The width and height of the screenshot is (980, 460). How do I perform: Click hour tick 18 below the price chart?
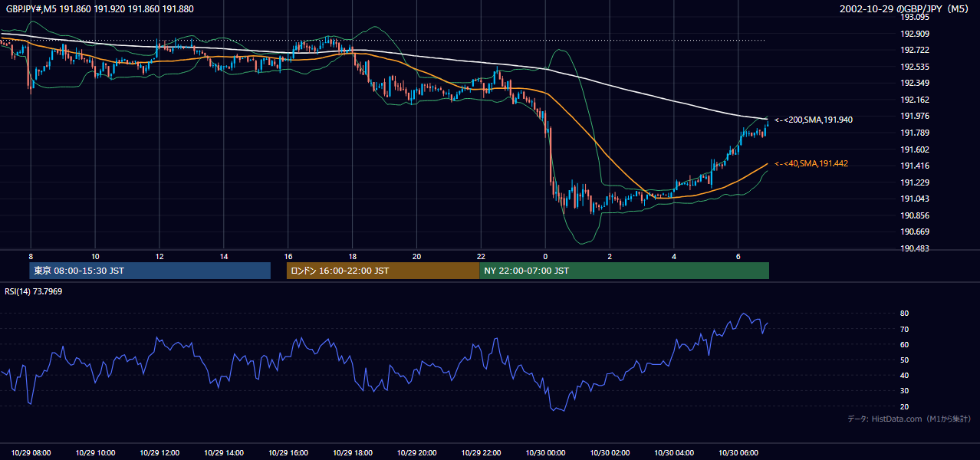pyautogui.click(x=352, y=256)
